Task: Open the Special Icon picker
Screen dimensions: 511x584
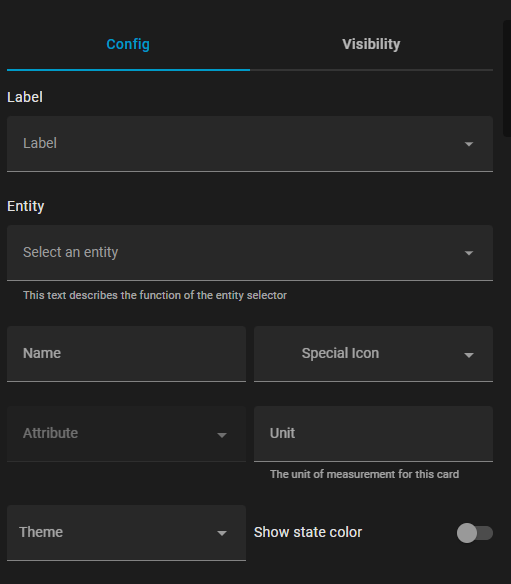Action: coord(373,354)
